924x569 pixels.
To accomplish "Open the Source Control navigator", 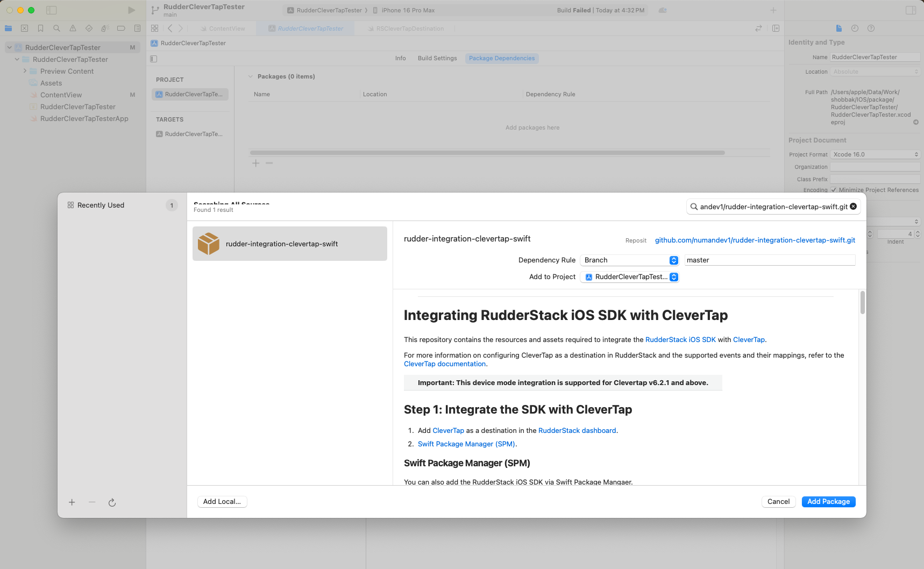I will (x=24, y=29).
